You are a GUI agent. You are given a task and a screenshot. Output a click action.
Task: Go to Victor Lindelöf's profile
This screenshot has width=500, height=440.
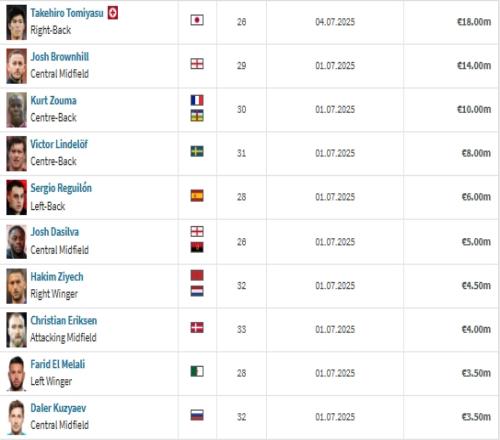[x=59, y=144]
